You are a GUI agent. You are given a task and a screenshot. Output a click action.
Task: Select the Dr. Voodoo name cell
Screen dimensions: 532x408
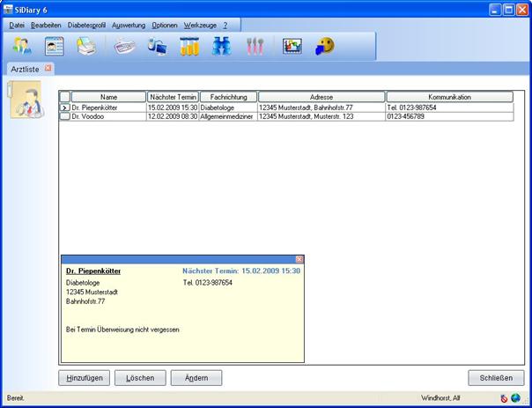[x=108, y=116]
